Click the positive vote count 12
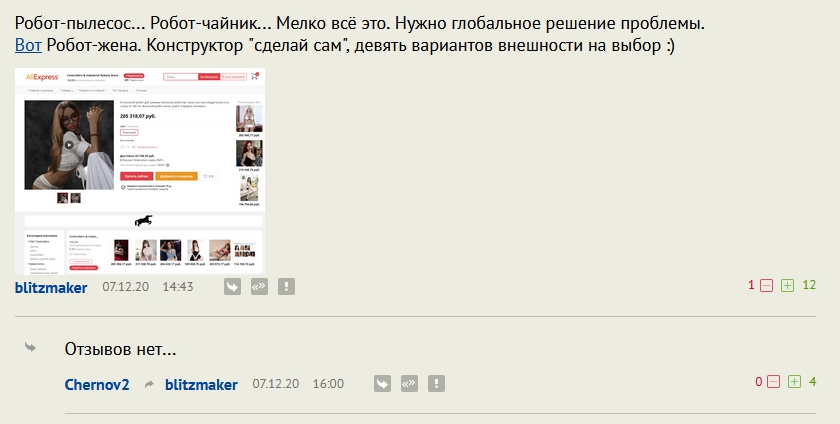 pyautogui.click(x=809, y=285)
